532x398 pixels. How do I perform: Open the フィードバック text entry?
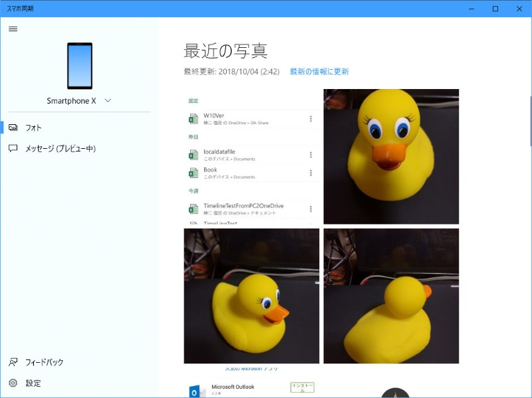coord(45,362)
